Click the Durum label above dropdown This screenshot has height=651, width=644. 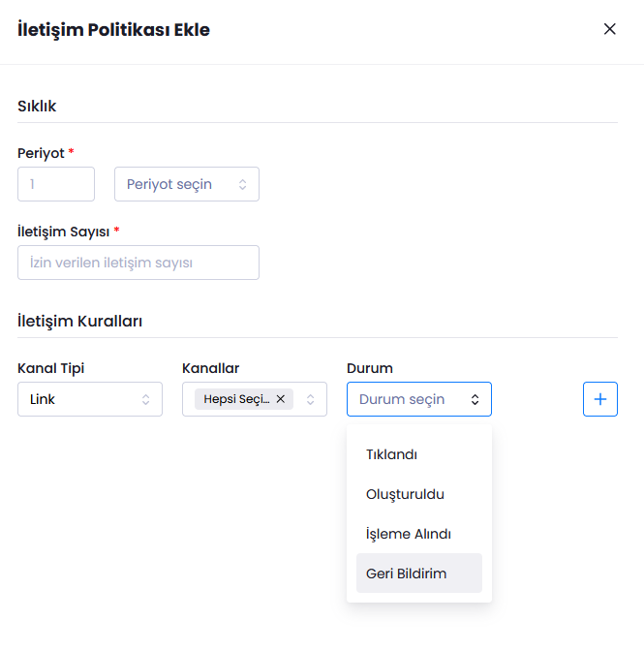coord(369,368)
